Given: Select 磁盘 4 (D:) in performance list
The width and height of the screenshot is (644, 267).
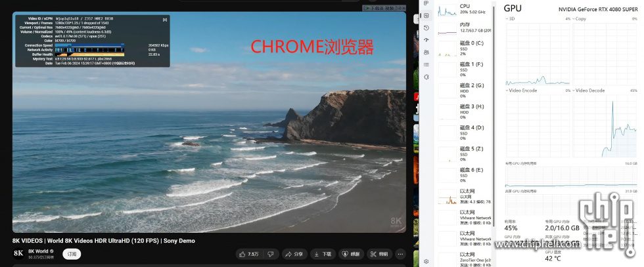Looking at the screenshot, I should coord(465,133).
